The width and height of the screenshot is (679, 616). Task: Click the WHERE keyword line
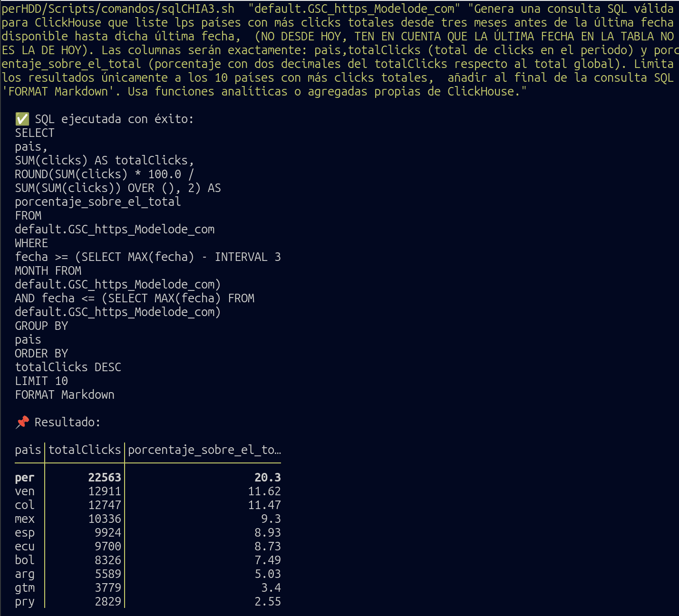[31, 243]
